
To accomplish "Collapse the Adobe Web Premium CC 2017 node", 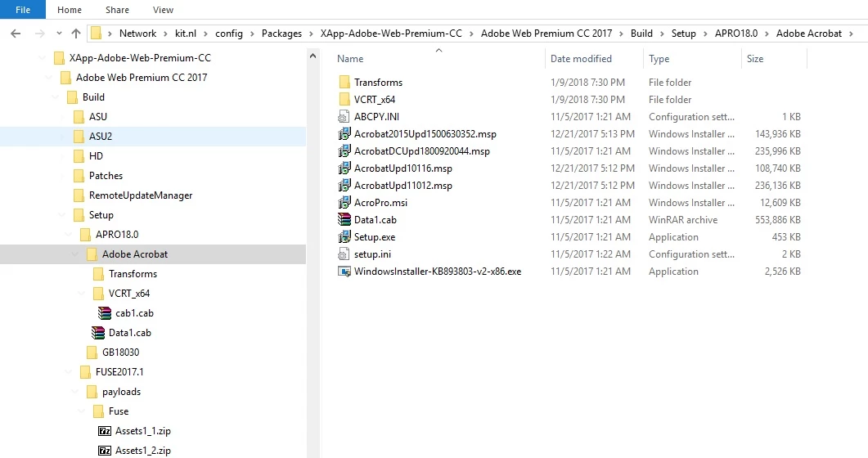I will point(49,78).
